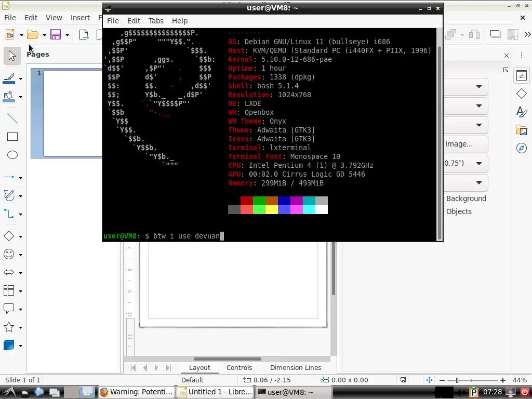Click the Crop Image toolbar icon
The width and height of the screenshot is (532, 399).
(x=513, y=34)
